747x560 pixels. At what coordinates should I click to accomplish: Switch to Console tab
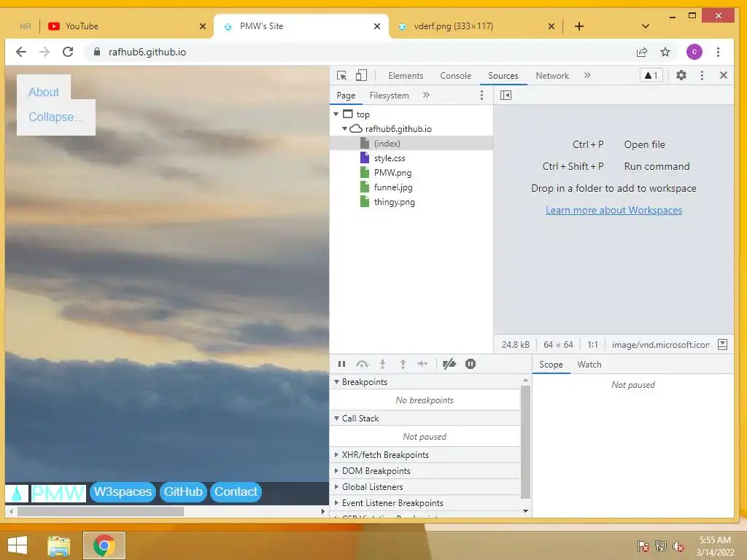point(455,76)
